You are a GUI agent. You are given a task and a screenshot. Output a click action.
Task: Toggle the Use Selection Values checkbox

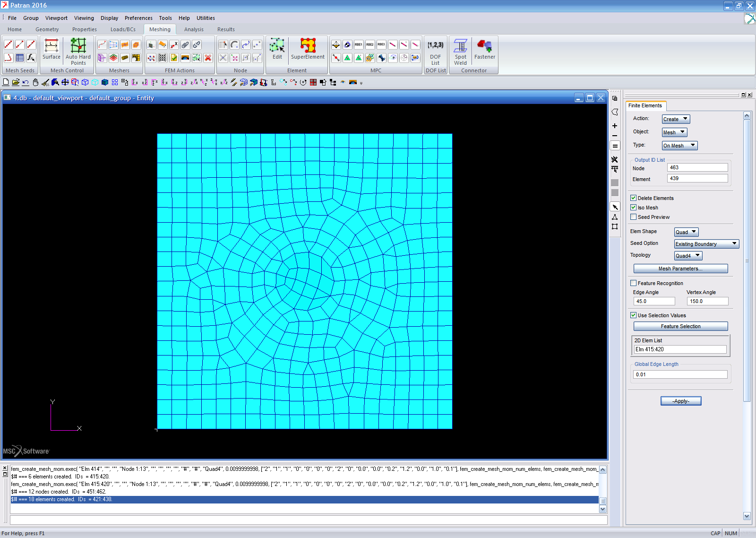[x=633, y=315]
